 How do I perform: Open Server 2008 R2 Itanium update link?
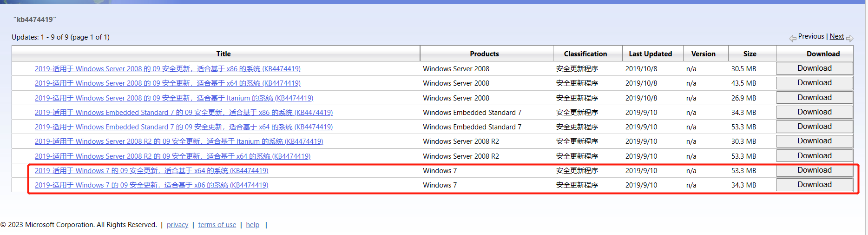179,141
